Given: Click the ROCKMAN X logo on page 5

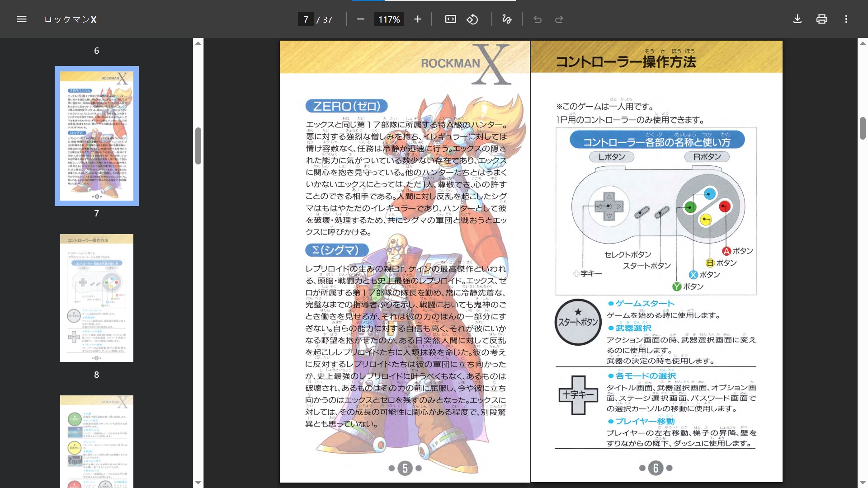Looking at the screenshot, I should [465, 64].
